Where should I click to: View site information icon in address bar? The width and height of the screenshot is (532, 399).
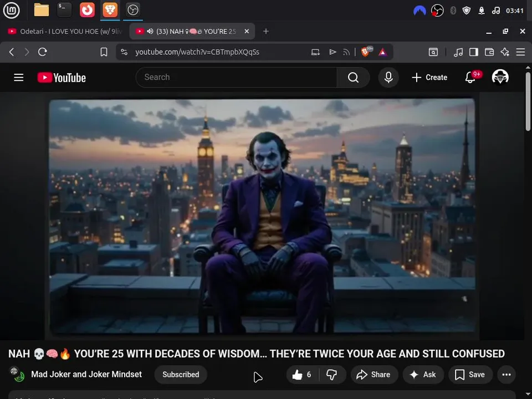[x=124, y=52]
